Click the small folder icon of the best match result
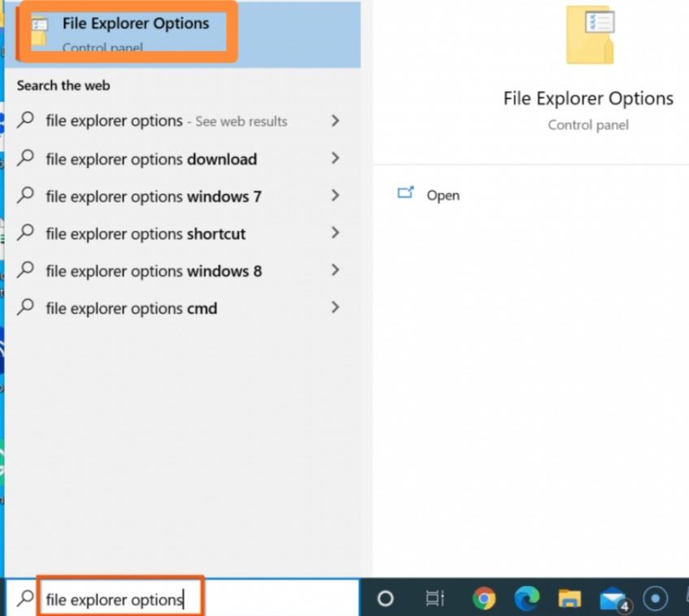689x616 pixels. (39, 31)
